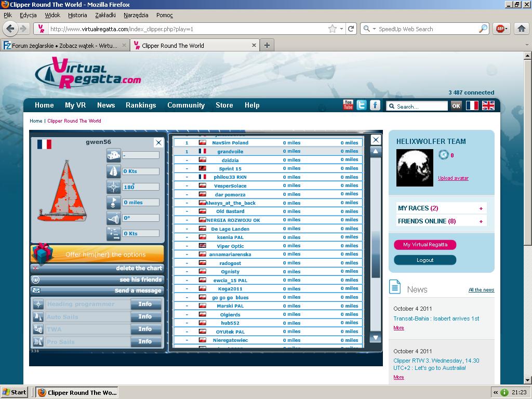The image size is (532, 399).
Task: Open the Rankings menu item
Action: pos(141,105)
